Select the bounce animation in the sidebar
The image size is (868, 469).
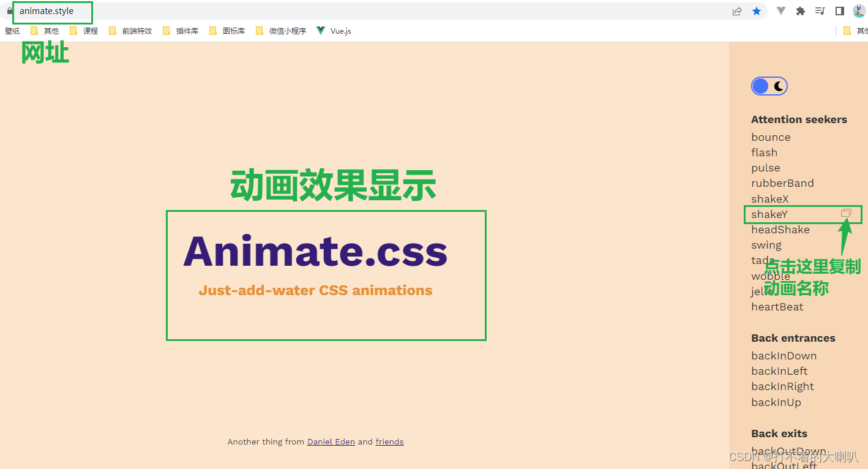[x=771, y=137]
